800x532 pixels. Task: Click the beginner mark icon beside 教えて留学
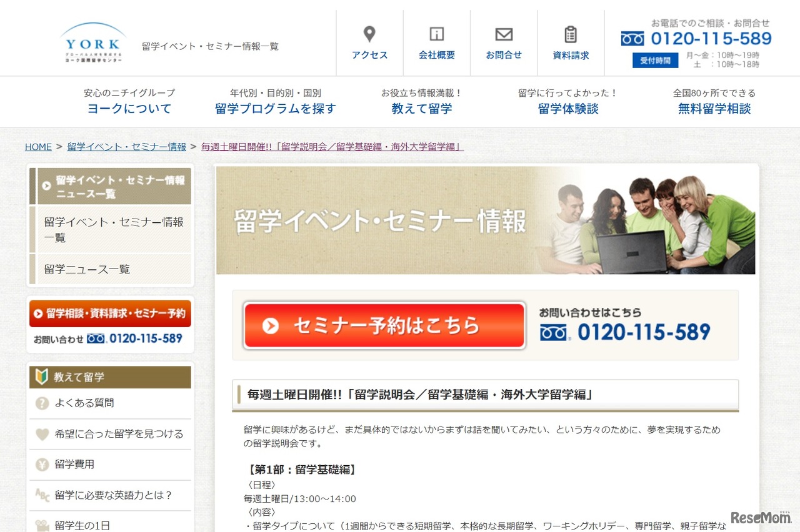[x=42, y=377]
